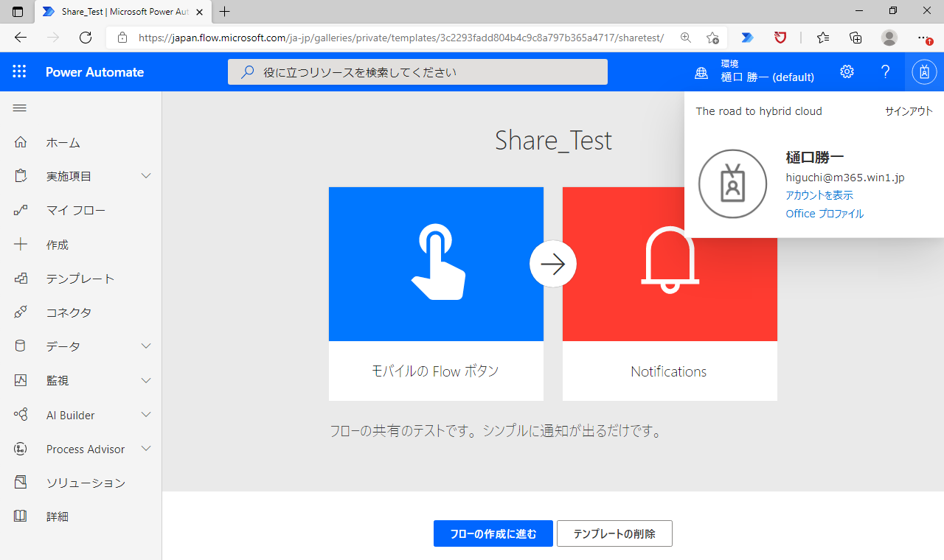Click the 'The road to hybrid cloud' text
Image resolution: width=944 pixels, height=560 pixels.
[759, 111]
